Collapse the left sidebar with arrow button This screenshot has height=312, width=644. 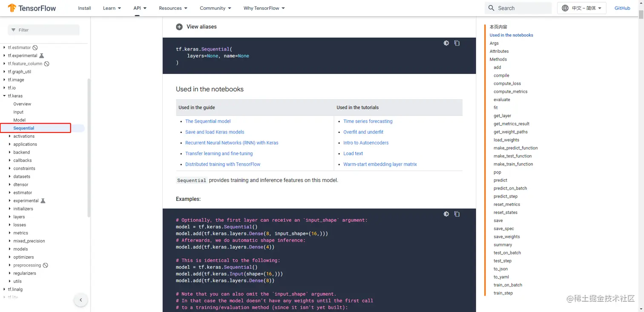click(81, 300)
